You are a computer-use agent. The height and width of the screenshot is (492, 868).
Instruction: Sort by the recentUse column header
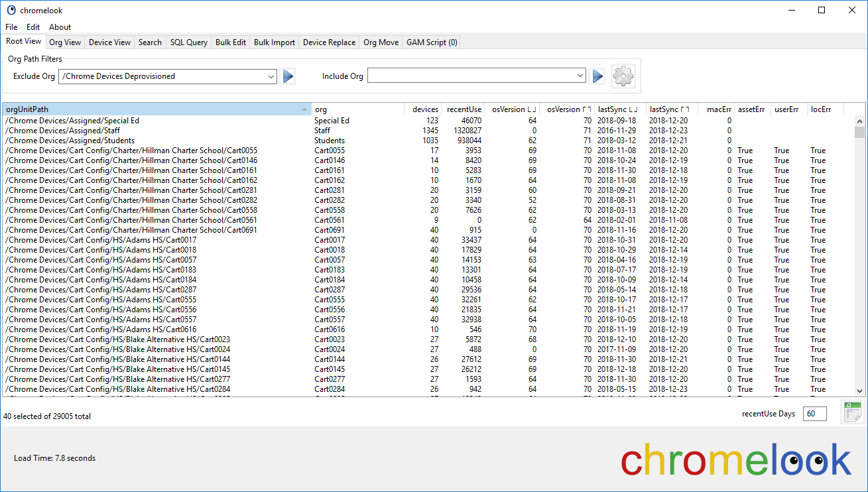pos(463,109)
